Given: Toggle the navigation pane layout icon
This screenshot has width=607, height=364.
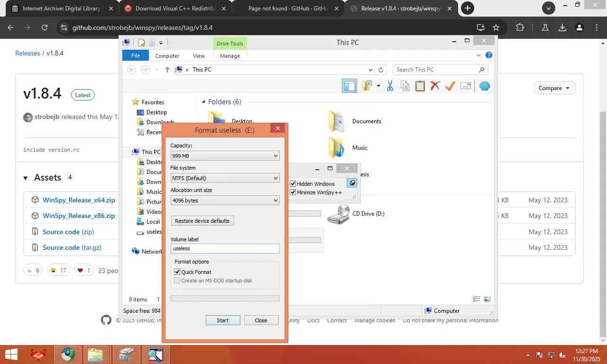Looking at the screenshot, I should point(349,86).
